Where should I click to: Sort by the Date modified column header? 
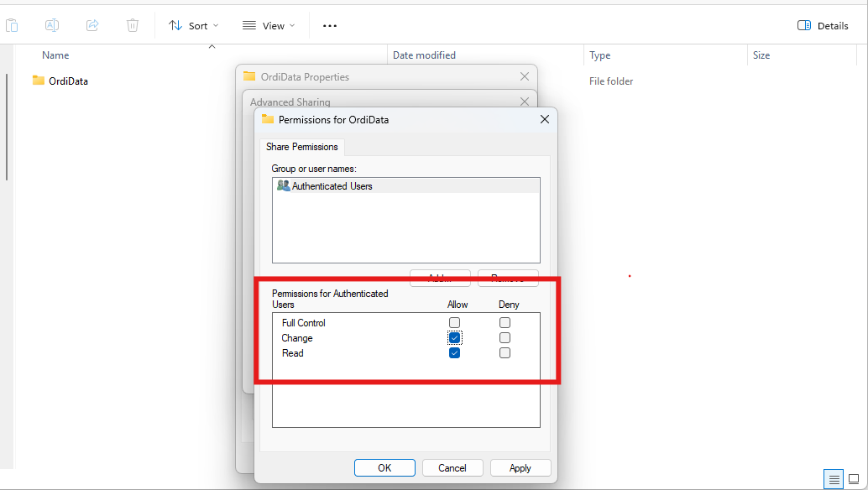click(424, 55)
